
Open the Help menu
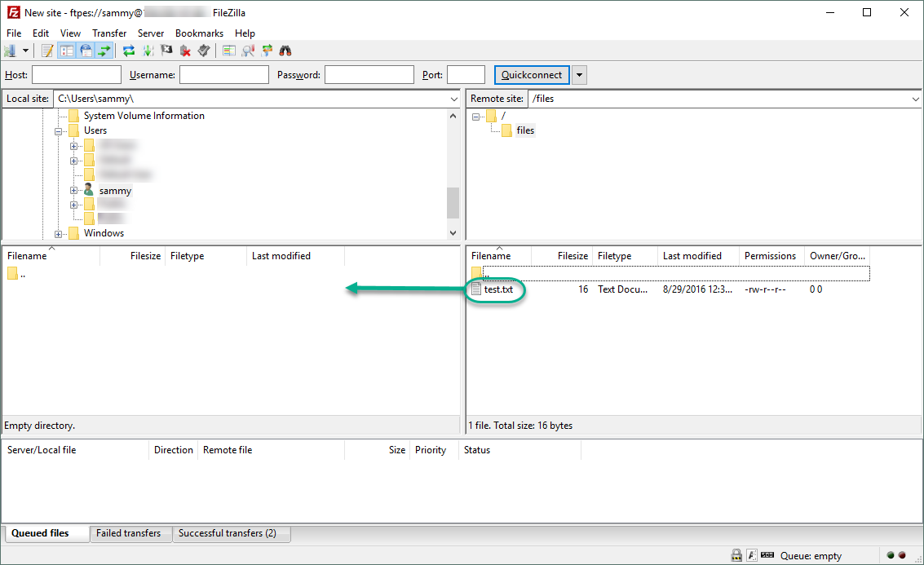[x=245, y=33]
